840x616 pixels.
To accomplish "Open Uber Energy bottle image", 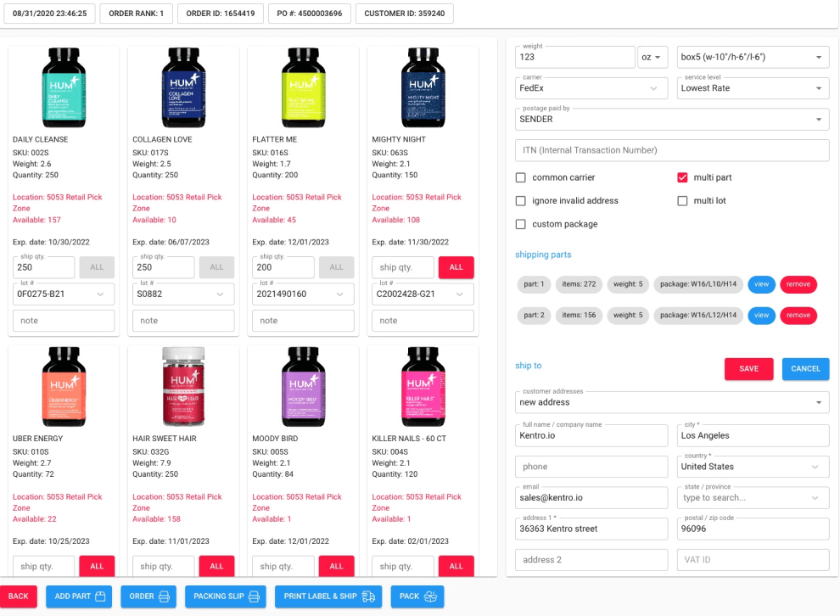I will coord(64,387).
